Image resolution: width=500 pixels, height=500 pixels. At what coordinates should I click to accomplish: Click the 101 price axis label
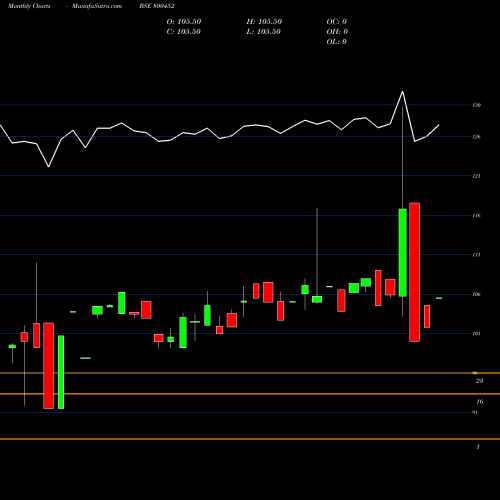pyautogui.click(x=477, y=334)
